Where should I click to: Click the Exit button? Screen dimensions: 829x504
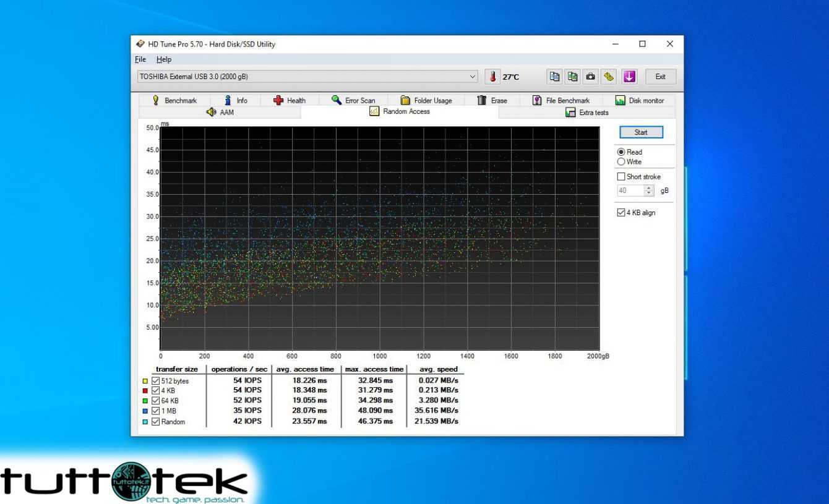click(661, 77)
